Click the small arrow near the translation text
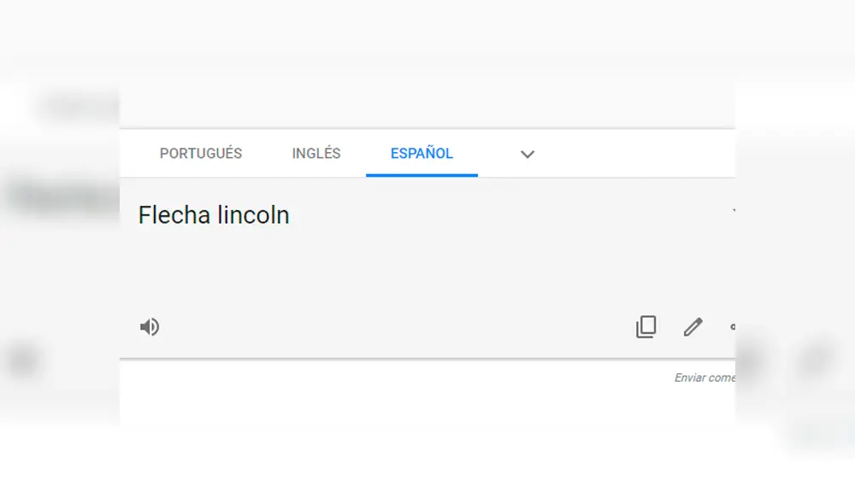Viewport: 855px width, 504px height. click(734, 210)
